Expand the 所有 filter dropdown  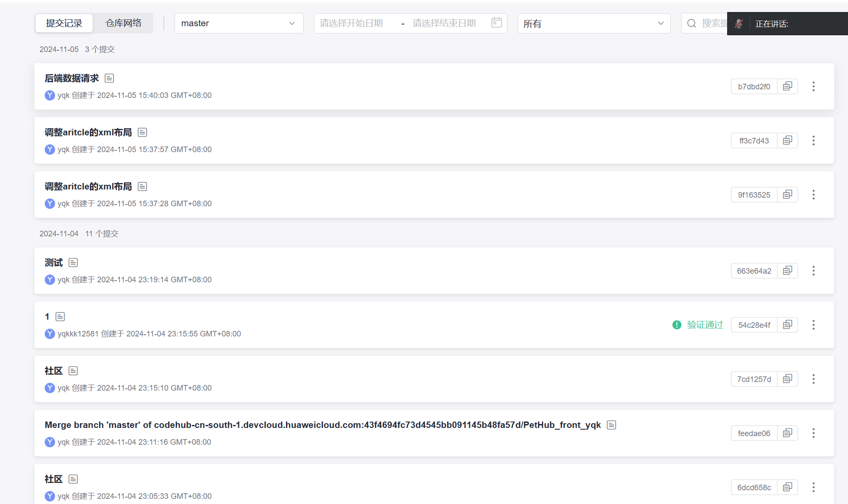(593, 24)
